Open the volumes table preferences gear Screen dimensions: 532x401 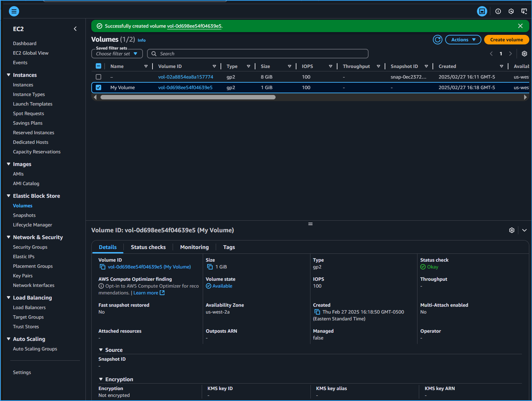[524, 54]
